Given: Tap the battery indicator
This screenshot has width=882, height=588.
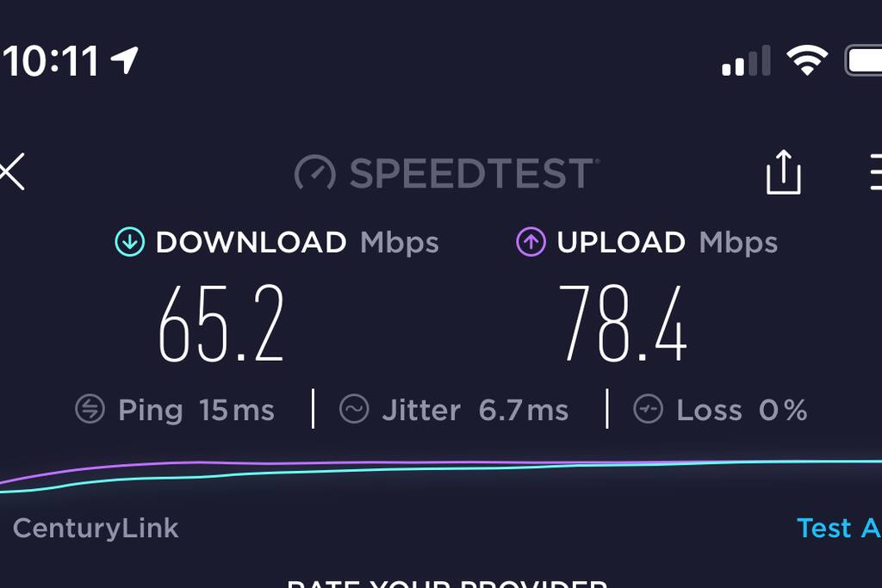Looking at the screenshot, I should (863, 60).
